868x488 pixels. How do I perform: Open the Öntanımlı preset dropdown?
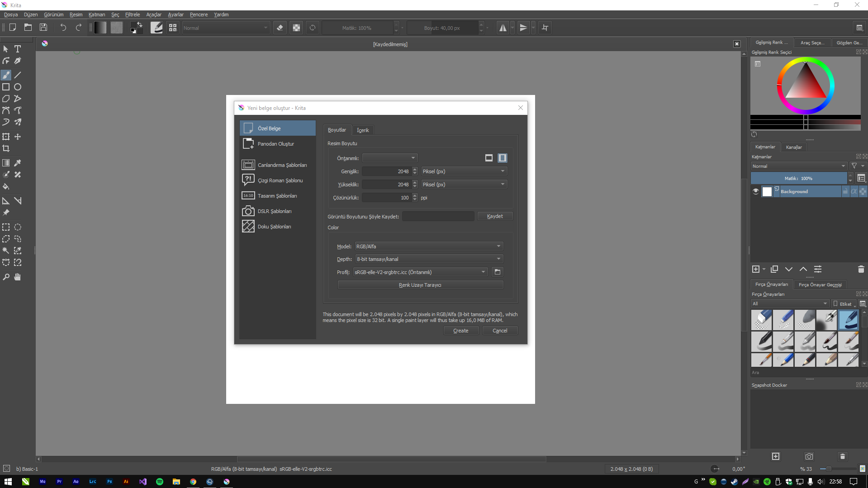coord(389,158)
